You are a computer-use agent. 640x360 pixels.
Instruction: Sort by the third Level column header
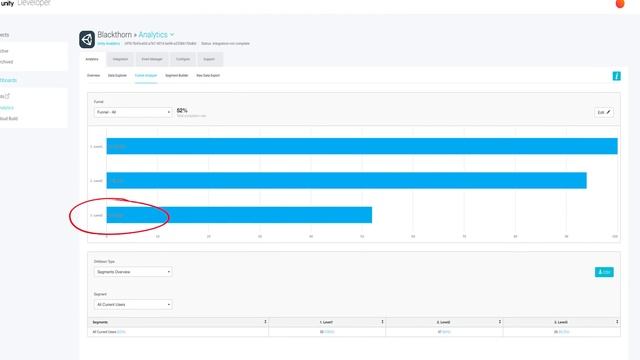(562, 322)
